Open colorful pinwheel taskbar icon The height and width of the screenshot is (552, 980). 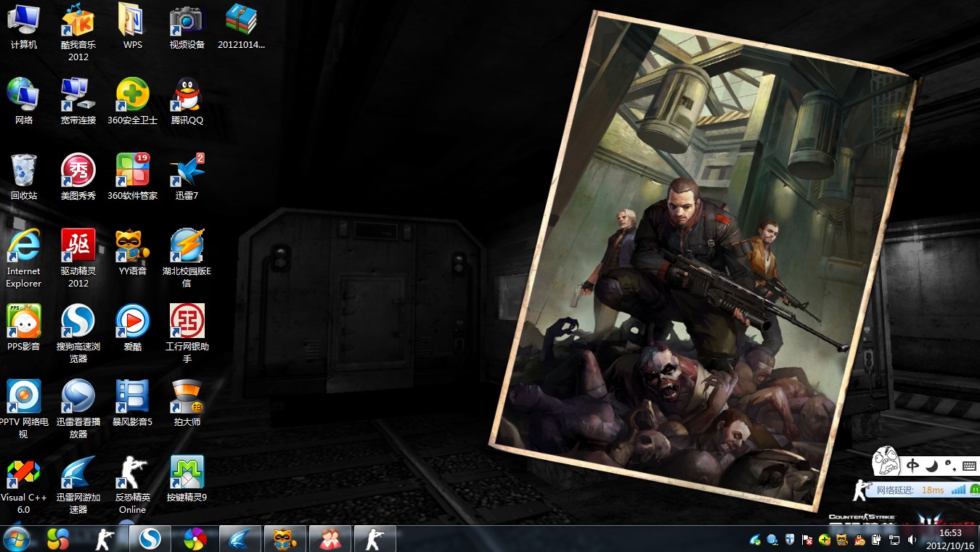pyautogui.click(x=195, y=539)
